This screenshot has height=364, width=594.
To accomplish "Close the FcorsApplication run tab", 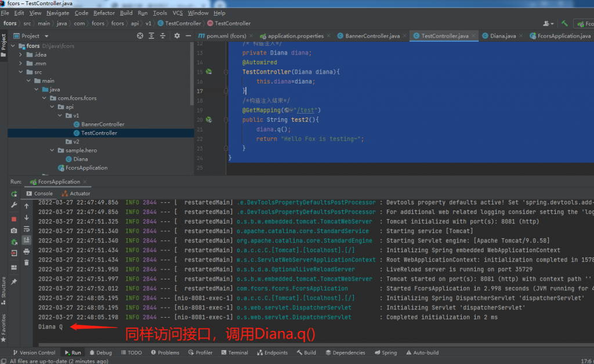I will [85, 182].
